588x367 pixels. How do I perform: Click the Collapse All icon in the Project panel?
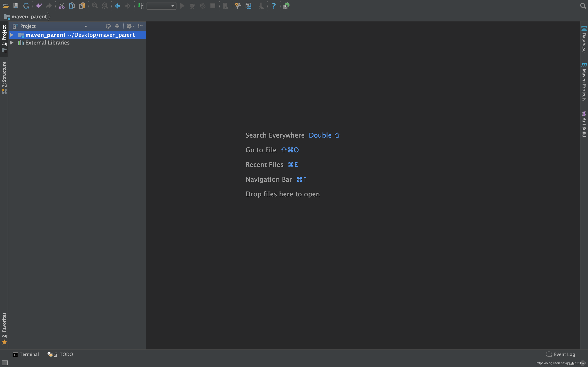[x=117, y=26]
